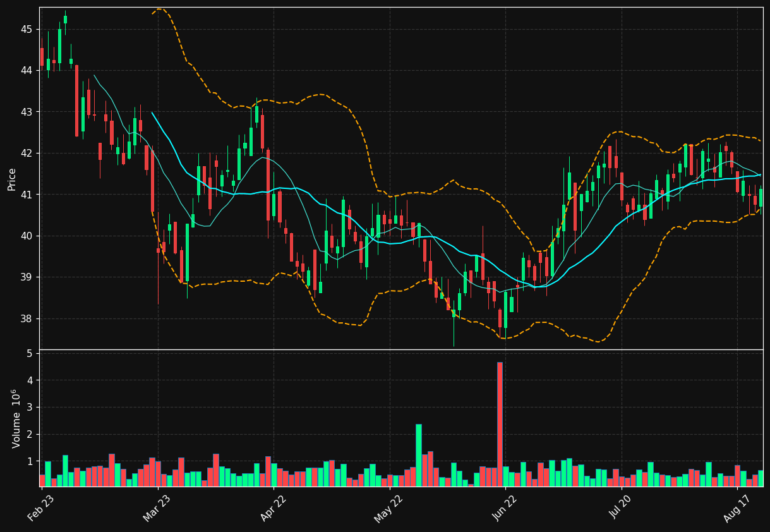This screenshot has width=770, height=532.
Task: Click the 5 tick on the Volume axis
Action: pos(30,353)
